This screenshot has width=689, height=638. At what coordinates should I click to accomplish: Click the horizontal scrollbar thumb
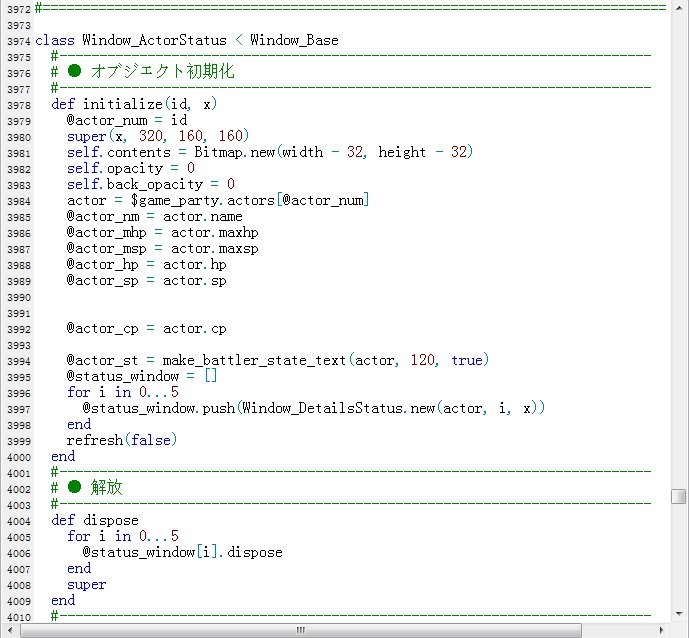(x=301, y=630)
